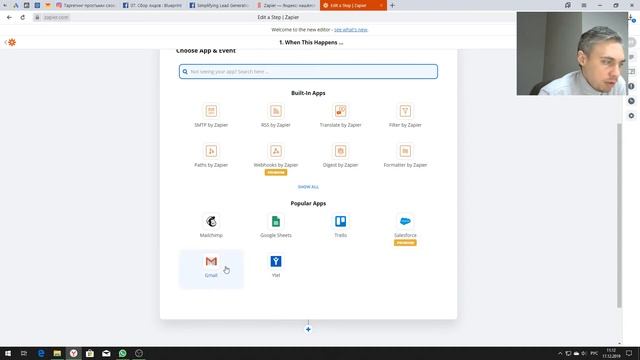Image resolution: width=640 pixels, height=360 pixels.
Task: Switch to the Zapier Yandex search tab
Action: (286, 5)
